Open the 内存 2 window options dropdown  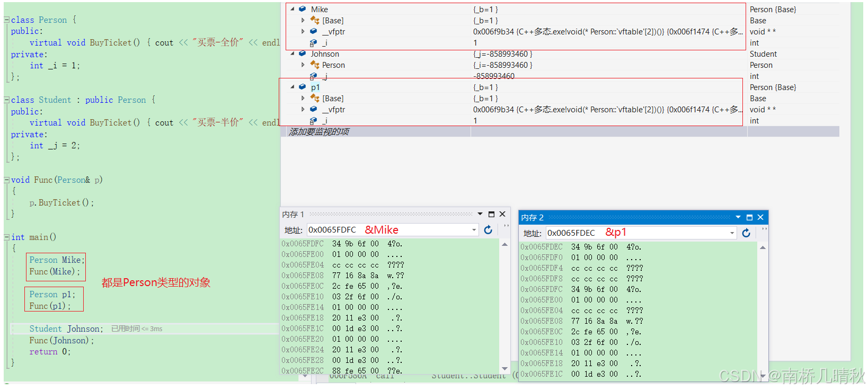[738, 217]
